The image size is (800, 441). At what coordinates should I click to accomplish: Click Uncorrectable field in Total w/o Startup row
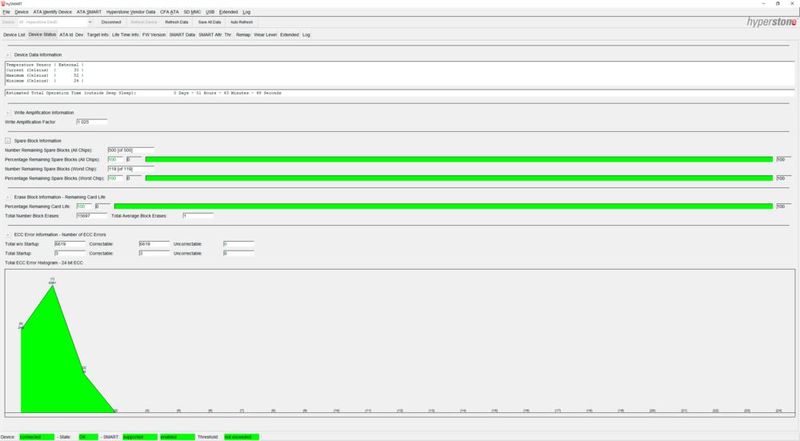point(239,244)
